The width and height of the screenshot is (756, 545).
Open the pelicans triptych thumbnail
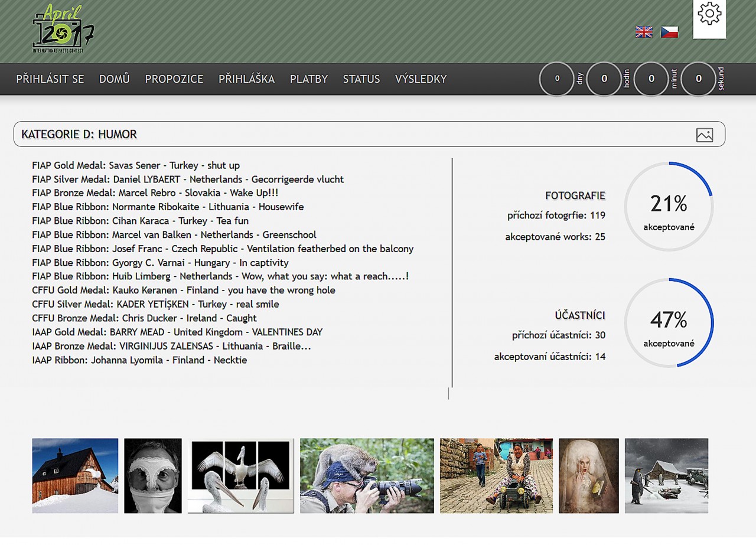coord(241,476)
